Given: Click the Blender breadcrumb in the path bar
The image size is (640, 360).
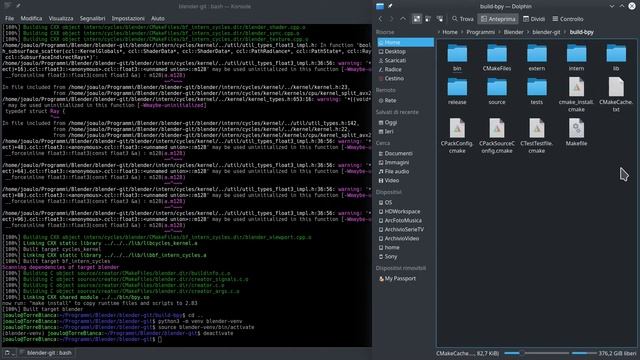Looking at the screenshot, I should point(513,32).
